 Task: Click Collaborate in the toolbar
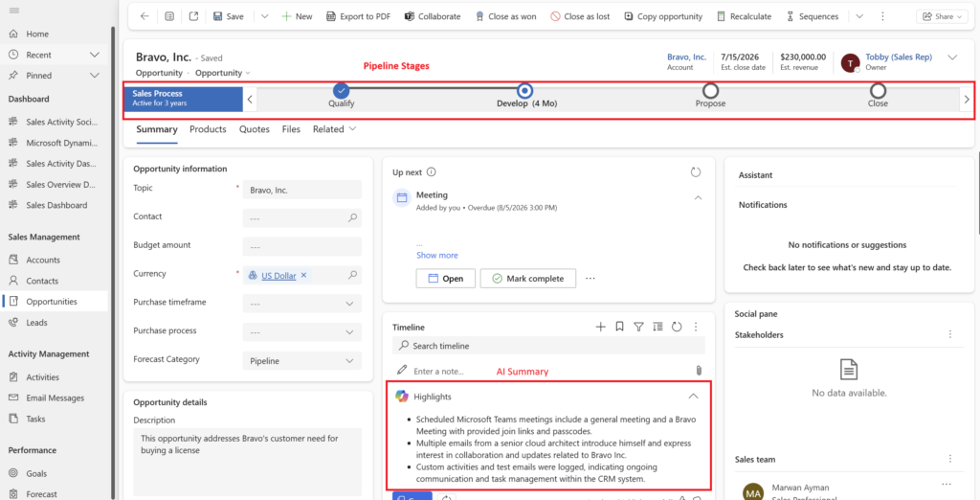point(433,16)
